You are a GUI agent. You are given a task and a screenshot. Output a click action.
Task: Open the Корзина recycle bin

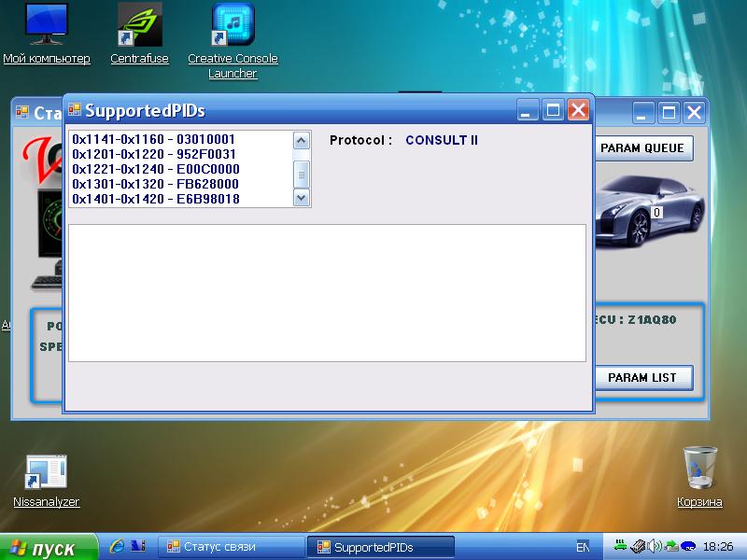(699, 467)
